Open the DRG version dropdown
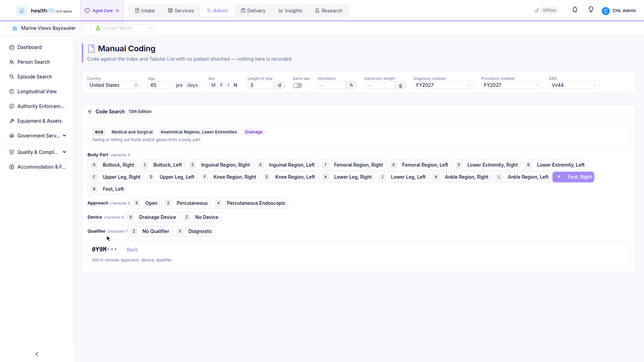 [x=574, y=85]
